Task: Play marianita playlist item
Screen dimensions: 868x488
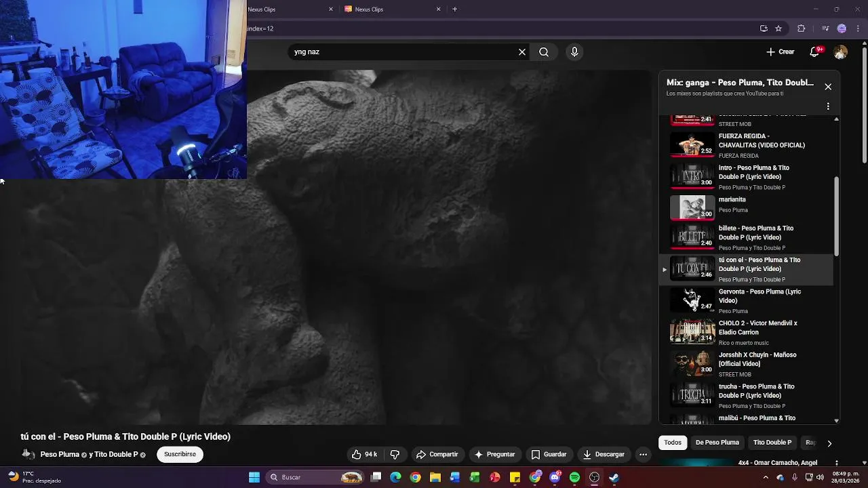Action: [746, 208]
